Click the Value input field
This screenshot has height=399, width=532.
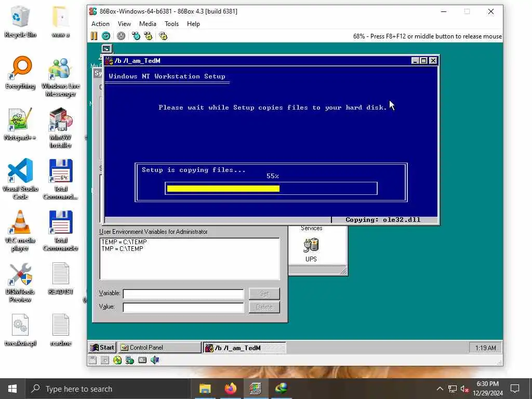[x=183, y=308]
